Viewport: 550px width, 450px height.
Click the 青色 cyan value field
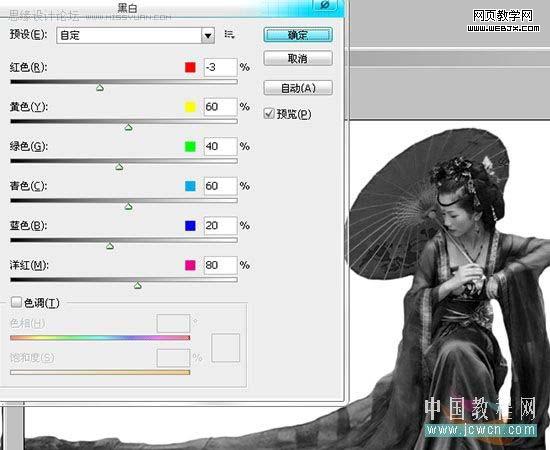(x=221, y=186)
